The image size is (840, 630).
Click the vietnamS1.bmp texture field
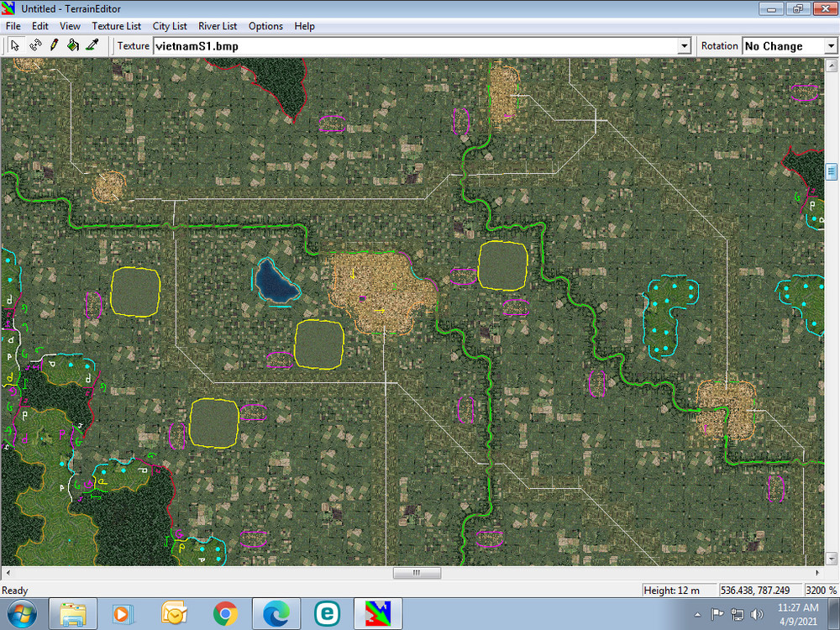point(417,46)
